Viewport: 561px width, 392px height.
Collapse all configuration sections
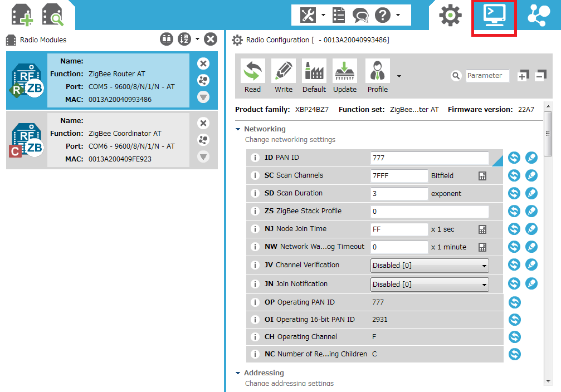(x=540, y=76)
